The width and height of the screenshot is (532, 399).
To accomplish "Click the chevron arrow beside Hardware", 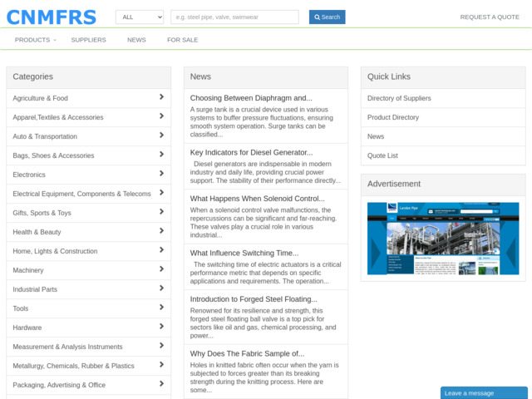I will click(161, 327).
